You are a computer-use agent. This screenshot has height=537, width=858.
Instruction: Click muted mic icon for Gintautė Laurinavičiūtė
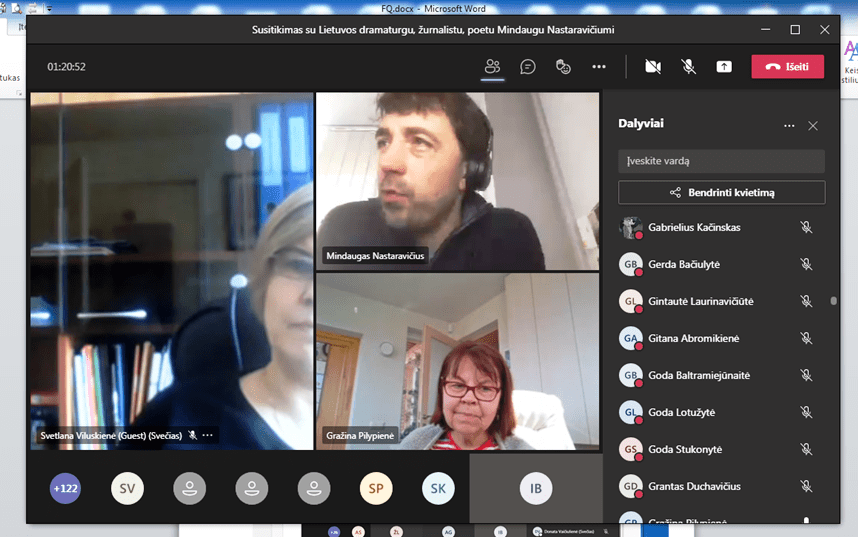click(806, 301)
